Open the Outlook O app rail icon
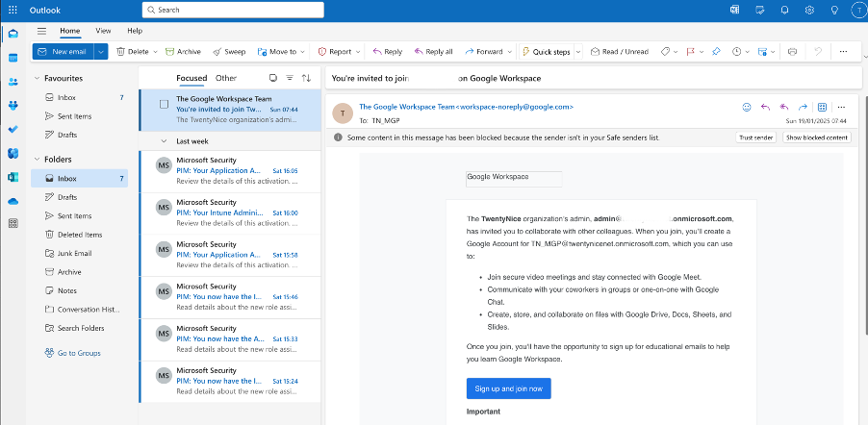This screenshot has width=868, height=425. pyautogui.click(x=13, y=177)
